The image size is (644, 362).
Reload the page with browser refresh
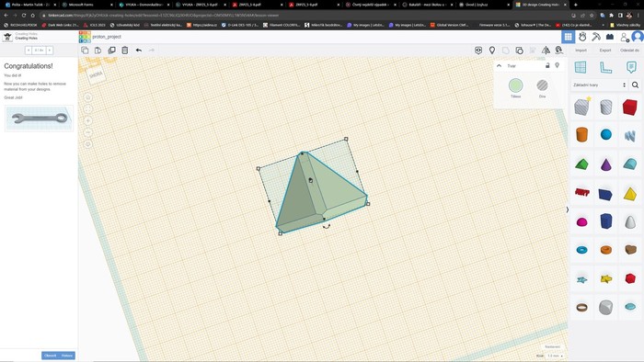[x=24, y=16]
